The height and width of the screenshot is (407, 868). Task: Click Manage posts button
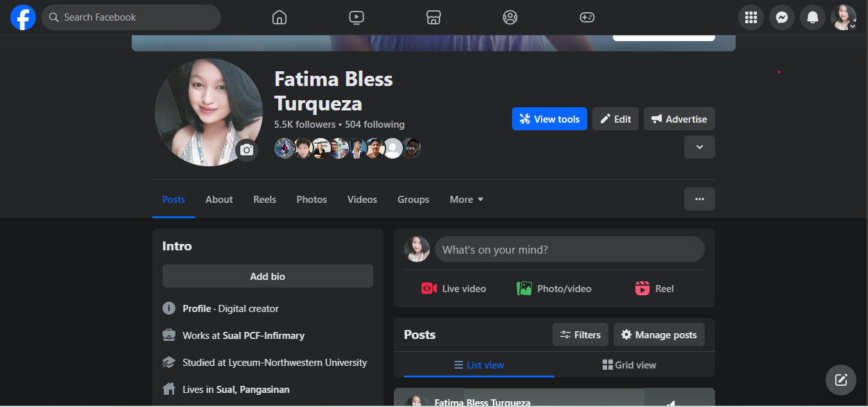[x=659, y=334]
